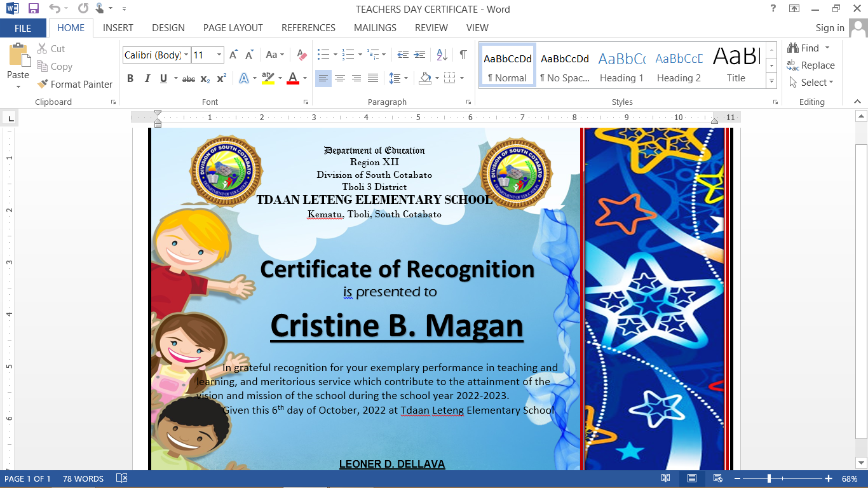Click the Sort A-to-Z icon
Screen dimensions: 868x488
click(442, 55)
